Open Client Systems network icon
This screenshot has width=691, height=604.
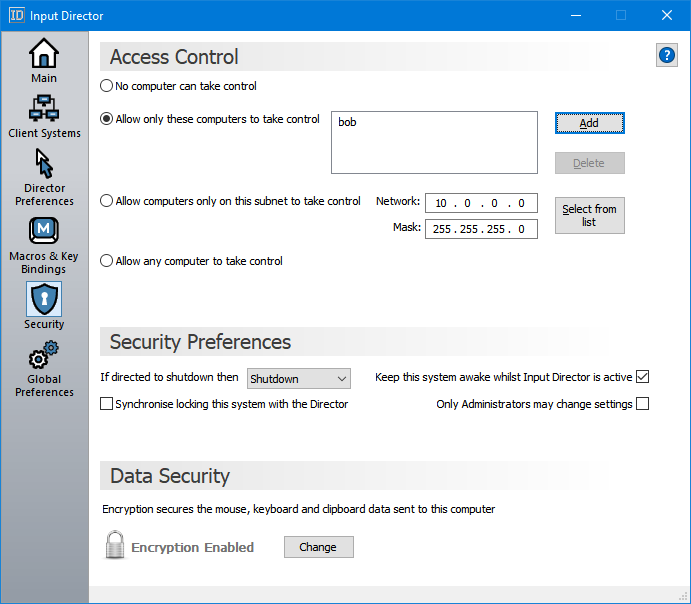(44, 108)
